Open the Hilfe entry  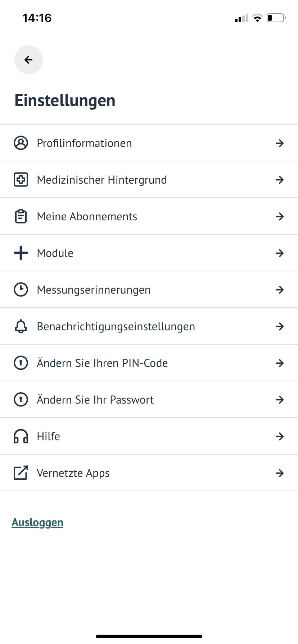click(x=149, y=436)
